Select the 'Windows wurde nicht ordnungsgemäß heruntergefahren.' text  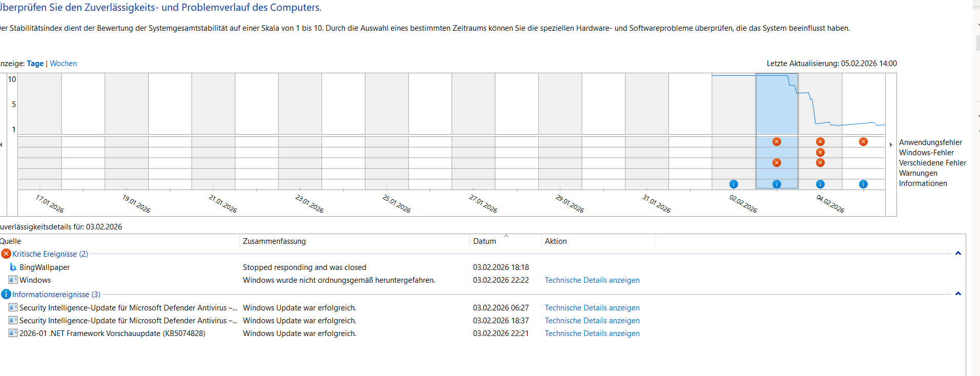(339, 280)
